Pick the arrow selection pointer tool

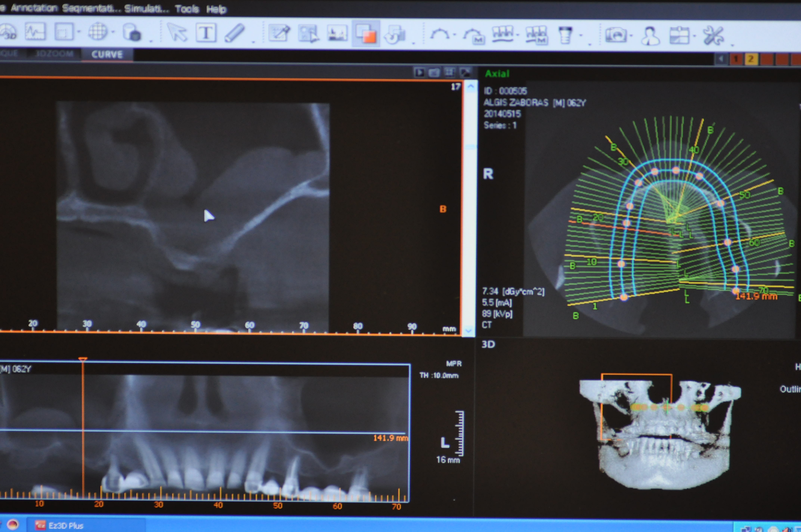coord(177,33)
